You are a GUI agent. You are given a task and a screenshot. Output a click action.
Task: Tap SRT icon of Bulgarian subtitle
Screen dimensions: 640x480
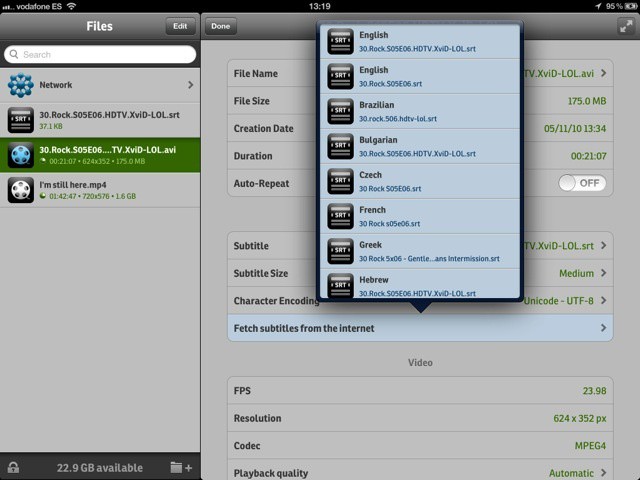click(x=340, y=147)
